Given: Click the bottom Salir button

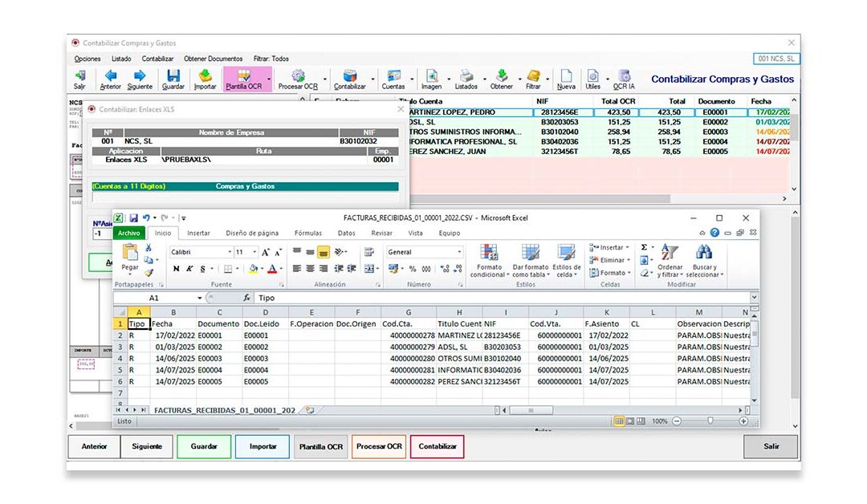Looking at the screenshot, I should [x=771, y=446].
